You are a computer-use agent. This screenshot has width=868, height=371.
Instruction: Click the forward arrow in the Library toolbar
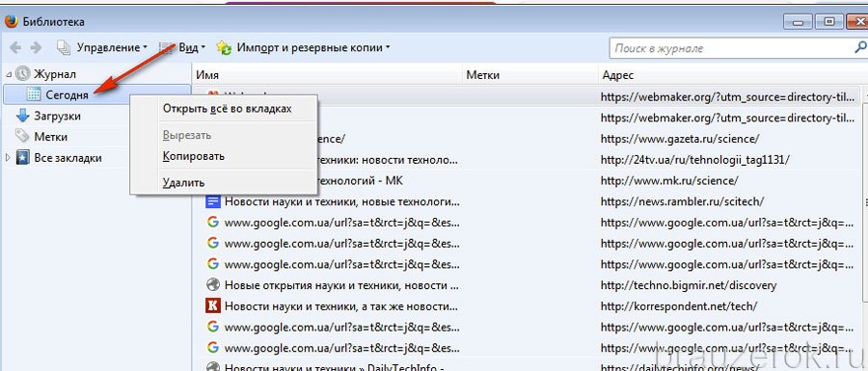pos(36,48)
